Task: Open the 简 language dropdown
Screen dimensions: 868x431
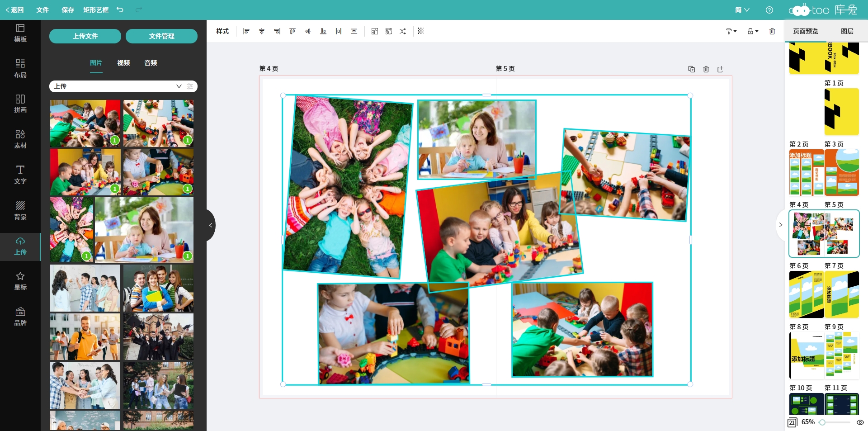Action: [x=742, y=9]
